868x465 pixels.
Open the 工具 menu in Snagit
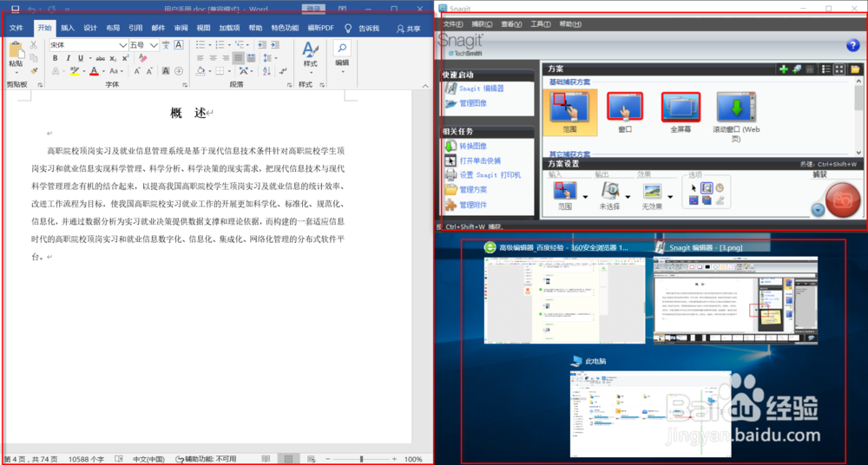tap(540, 23)
